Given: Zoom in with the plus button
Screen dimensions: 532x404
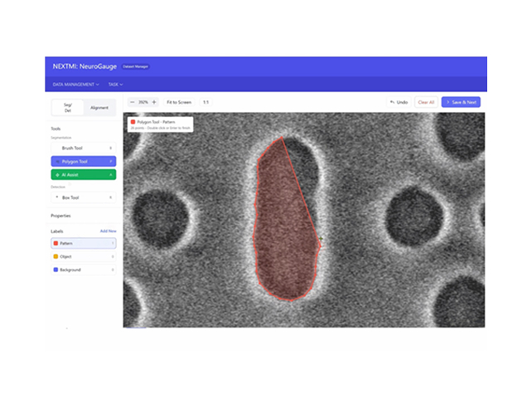Looking at the screenshot, I should 154,102.
